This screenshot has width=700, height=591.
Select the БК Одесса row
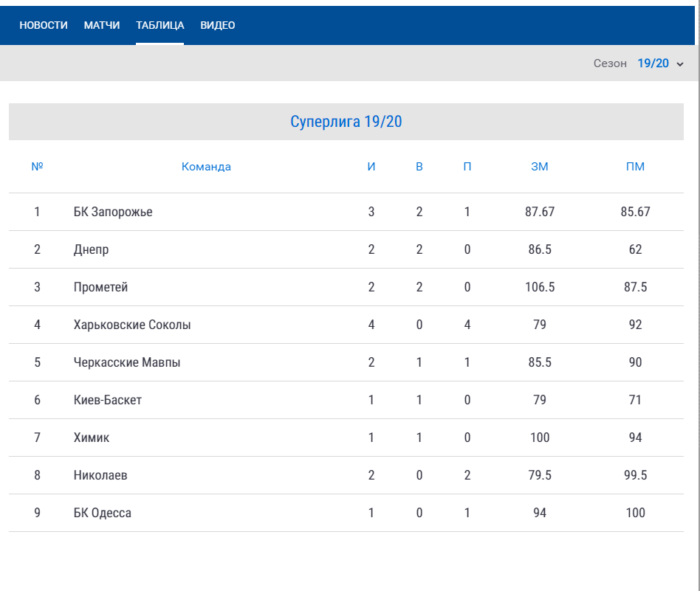tap(103, 513)
